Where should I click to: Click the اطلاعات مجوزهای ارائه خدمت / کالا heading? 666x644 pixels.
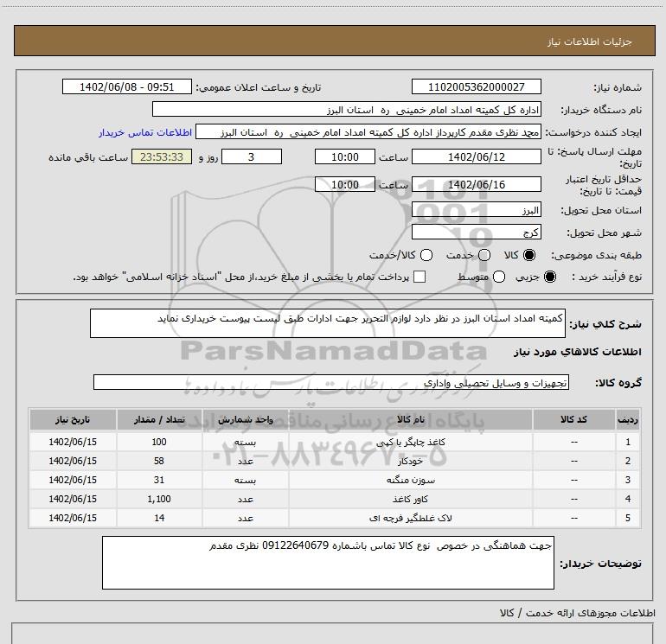click(x=578, y=613)
